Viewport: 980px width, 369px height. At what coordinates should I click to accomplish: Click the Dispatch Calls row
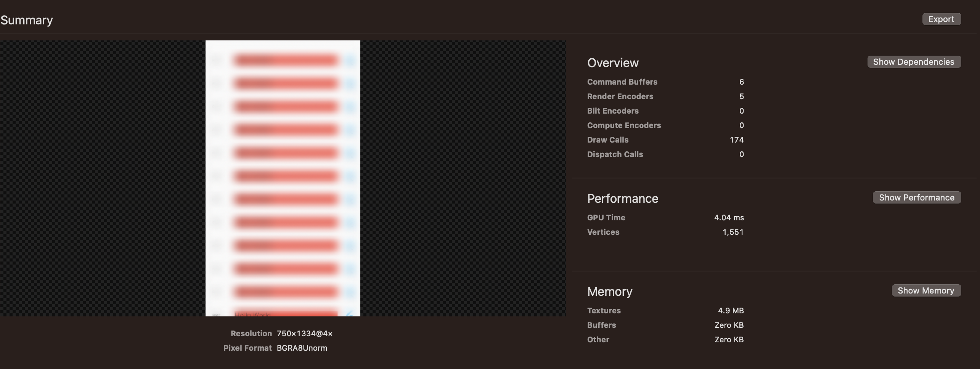click(x=615, y=154)
